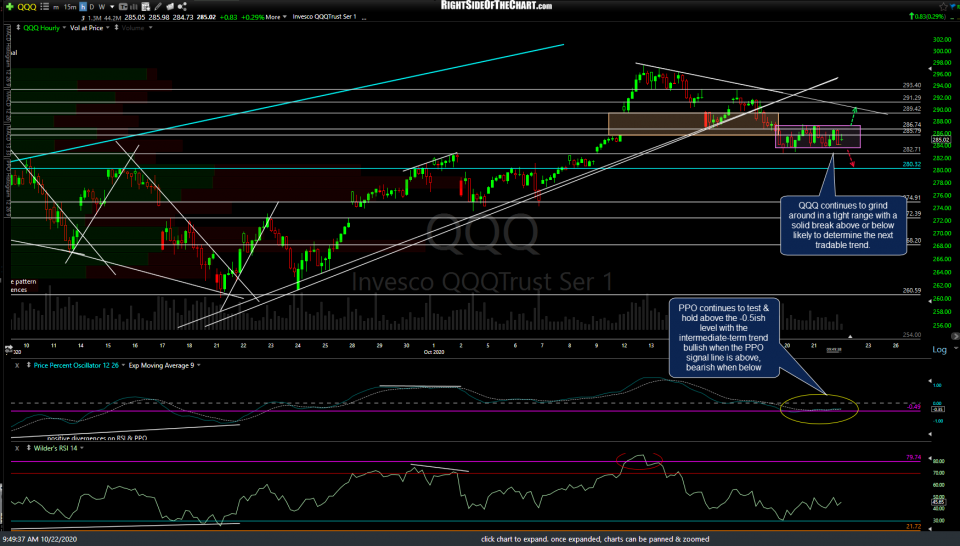
Task: Switch to the minute 'm' timeframe
Action: pyautogui.click(x=56, y=7)
